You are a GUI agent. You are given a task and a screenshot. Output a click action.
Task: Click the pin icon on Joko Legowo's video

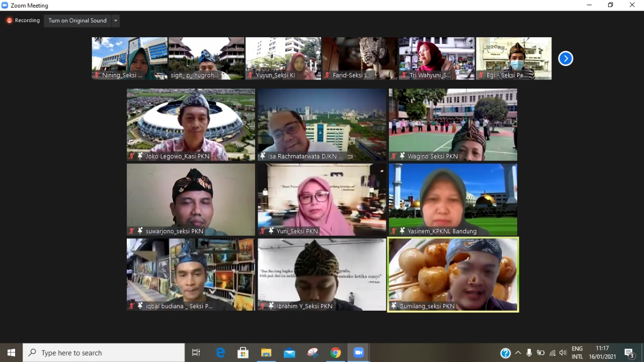[140, 156]
